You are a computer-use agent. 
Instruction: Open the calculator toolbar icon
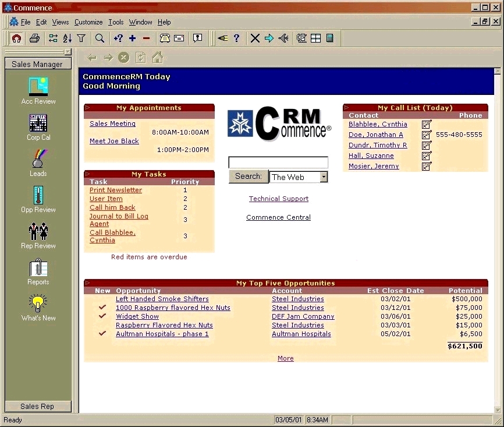[330, 38]
